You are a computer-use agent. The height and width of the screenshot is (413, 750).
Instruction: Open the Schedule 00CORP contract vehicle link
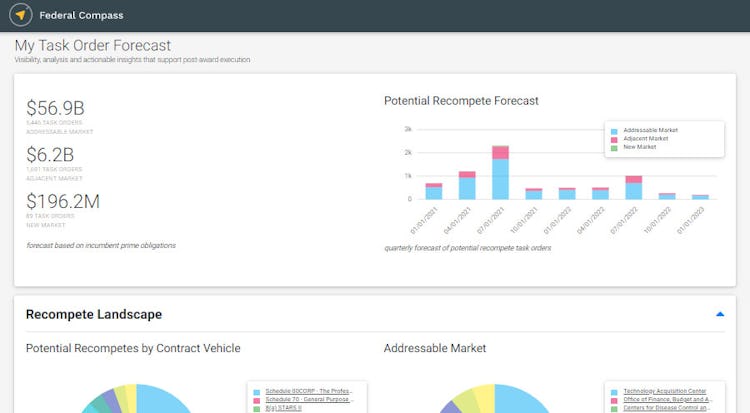(x=309, y=391)
